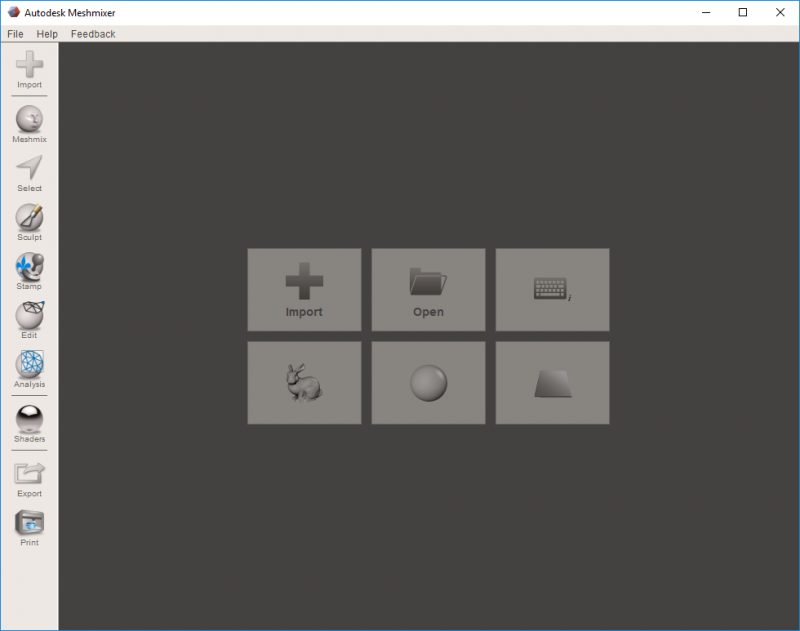
Task: Activate the Select tool
Action: point(29,173)
